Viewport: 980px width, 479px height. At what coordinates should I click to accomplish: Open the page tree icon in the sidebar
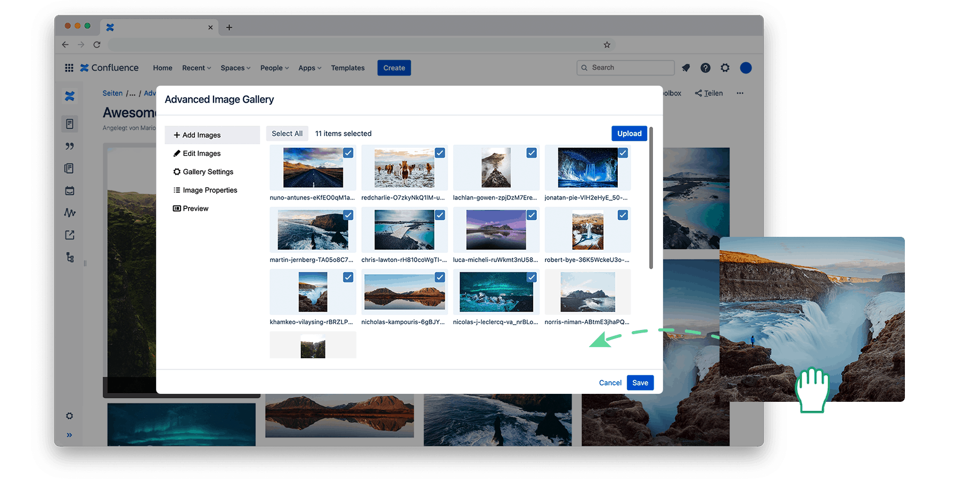click(x=70, y=257)
